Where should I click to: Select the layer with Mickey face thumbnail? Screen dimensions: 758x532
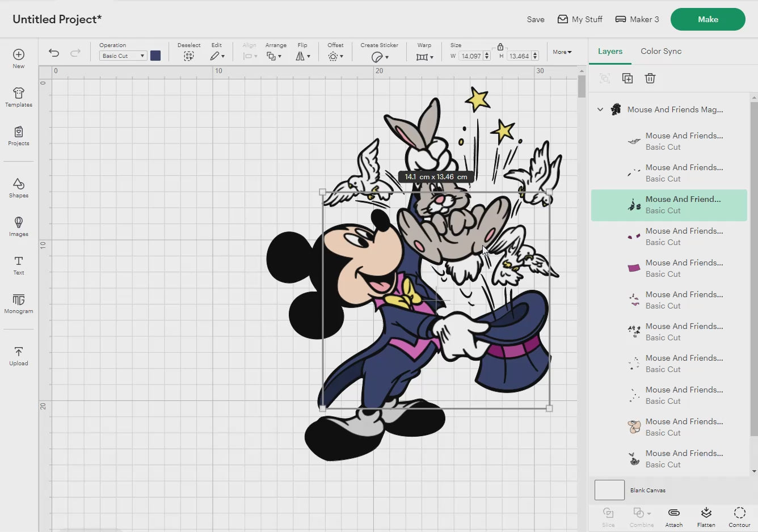[669, 427]
